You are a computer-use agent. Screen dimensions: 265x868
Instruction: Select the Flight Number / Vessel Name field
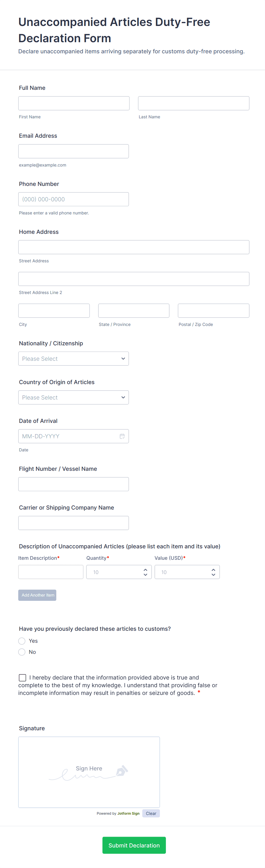74,484
